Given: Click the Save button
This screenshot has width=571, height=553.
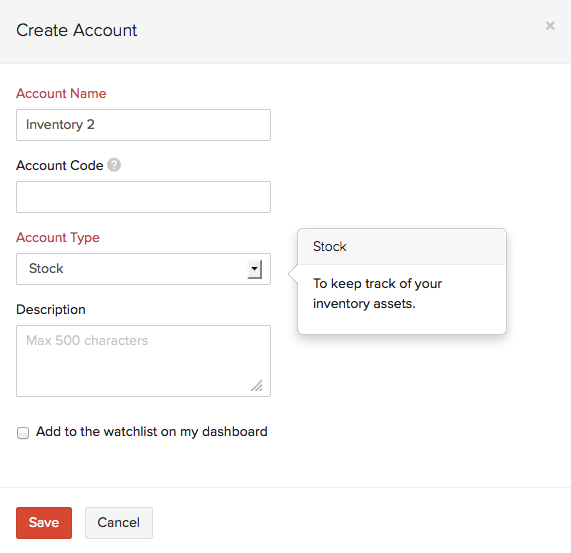Looking at the screenshot, I should (44, 522).
